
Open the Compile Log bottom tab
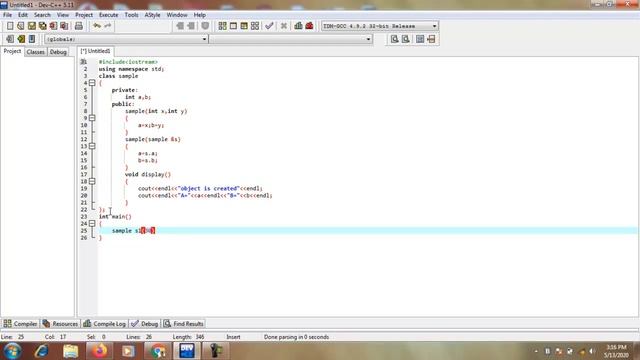104,324
